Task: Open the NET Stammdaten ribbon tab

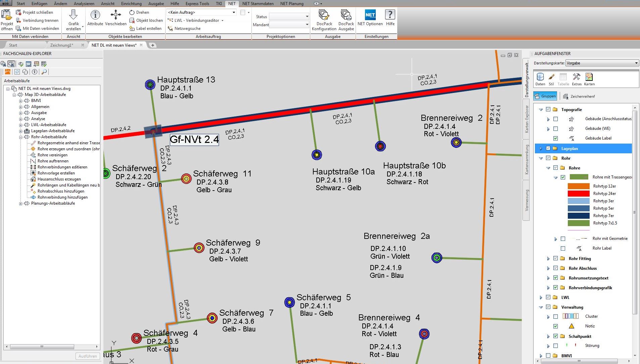Action: coord(258,3)
